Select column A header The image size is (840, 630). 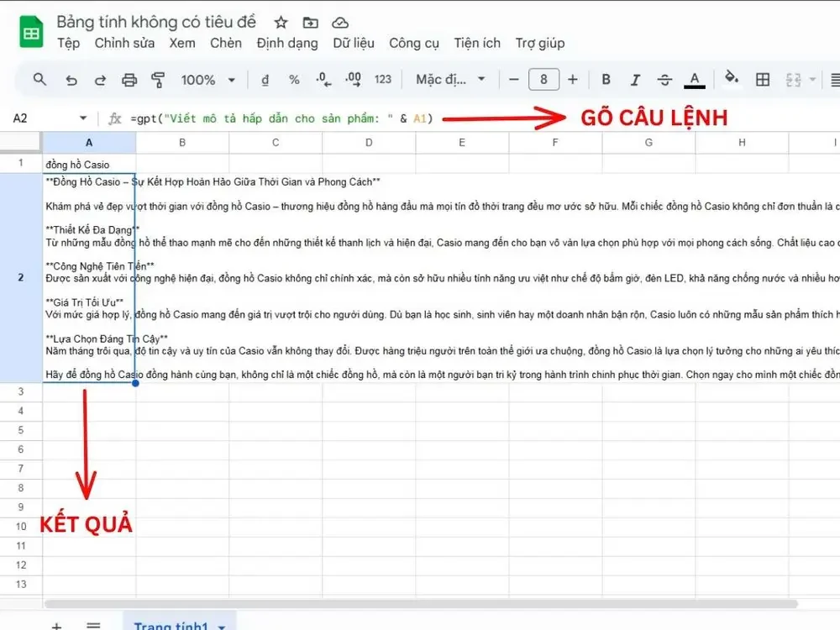click(x=89, y=143)
